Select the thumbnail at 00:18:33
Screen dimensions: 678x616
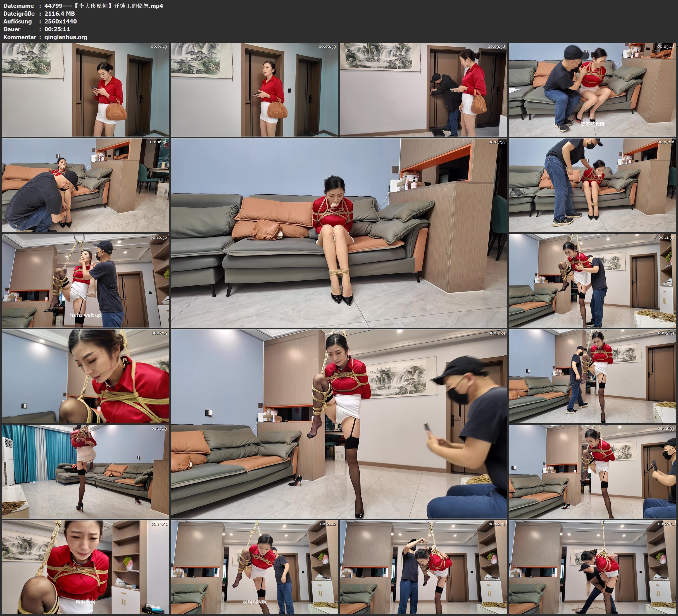pyautogui.click(x=592, y=471)
